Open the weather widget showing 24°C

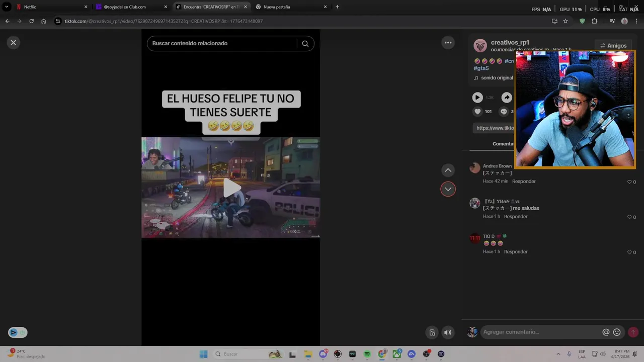click(x=26, y=353)
